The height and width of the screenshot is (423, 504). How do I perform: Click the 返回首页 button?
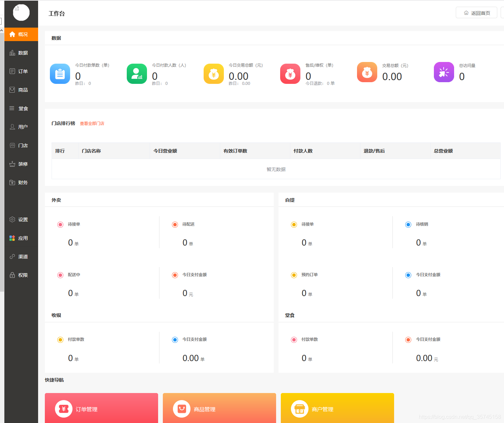click(x=476, y=13)
